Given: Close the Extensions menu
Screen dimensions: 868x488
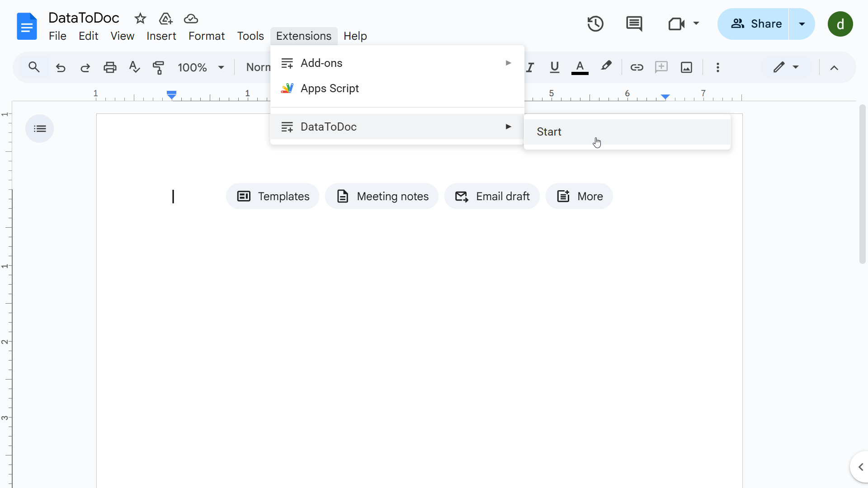Looking at the screenshot, I should point(304,36).
